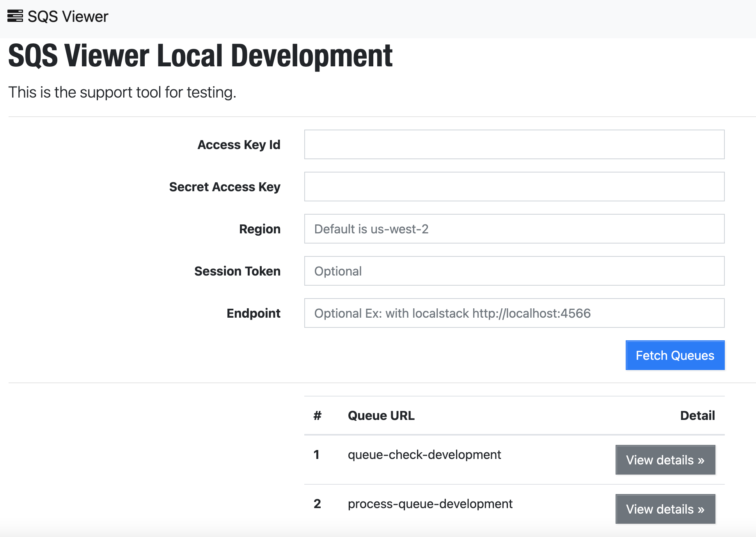This screenshot has height=537, width=756.
Task: Click the chevron icon on second View details button
Action: point(701,509)
